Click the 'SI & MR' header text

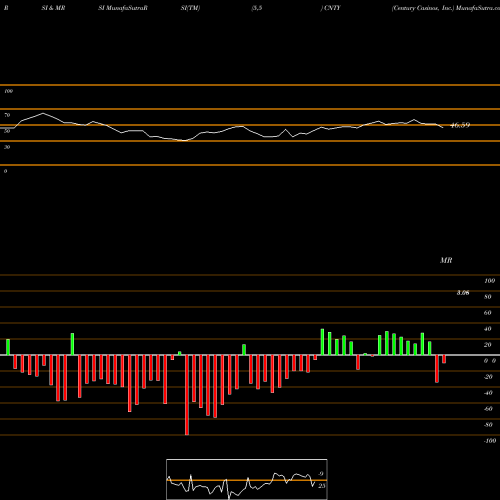[x=53, y=8]
